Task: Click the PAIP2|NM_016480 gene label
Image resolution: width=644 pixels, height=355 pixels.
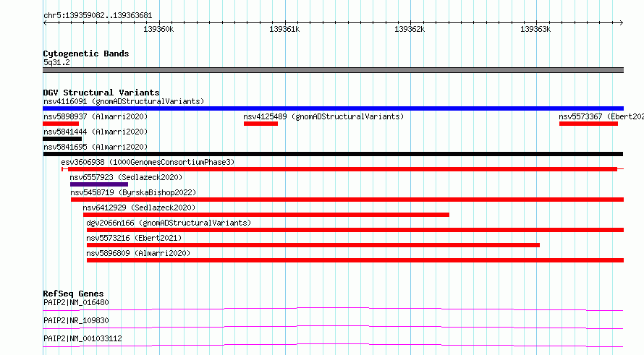Action: pos(76,302)
